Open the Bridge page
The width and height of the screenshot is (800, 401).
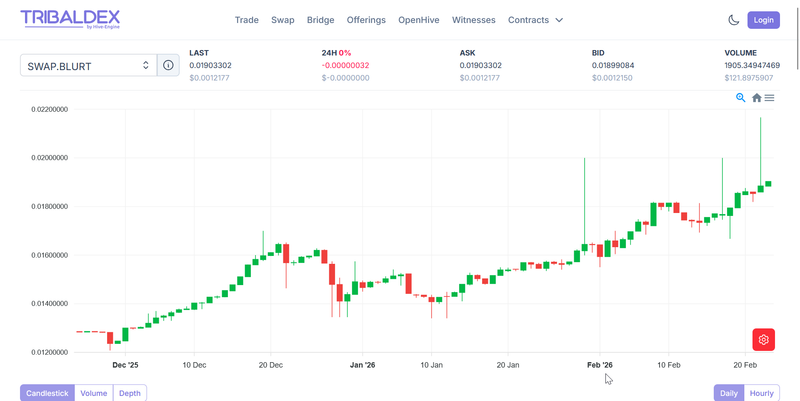click(321, 20)
